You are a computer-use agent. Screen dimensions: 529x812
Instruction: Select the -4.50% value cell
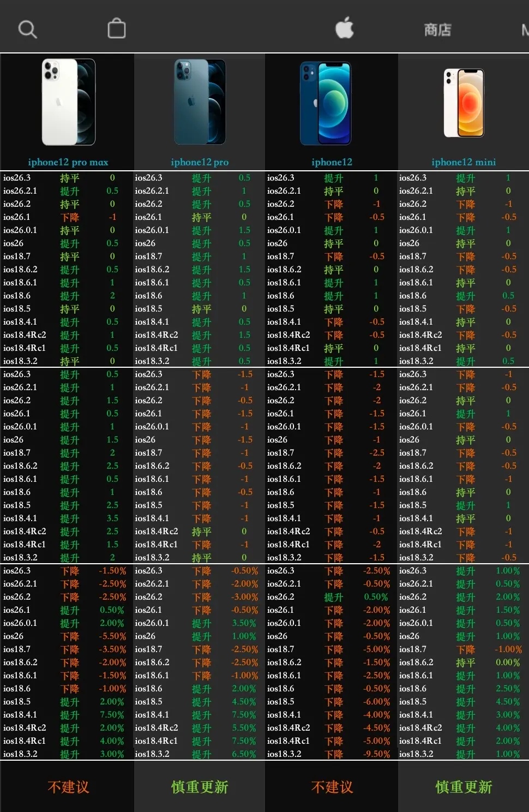click(x=376, y=728)
